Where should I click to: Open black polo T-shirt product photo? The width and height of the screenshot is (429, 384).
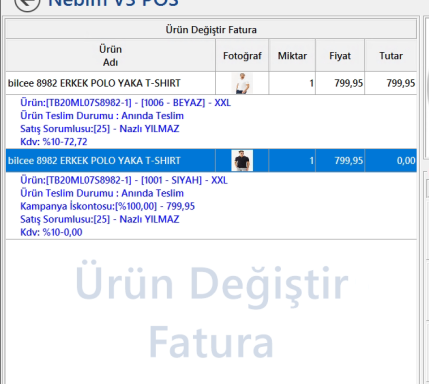(242, 161)
